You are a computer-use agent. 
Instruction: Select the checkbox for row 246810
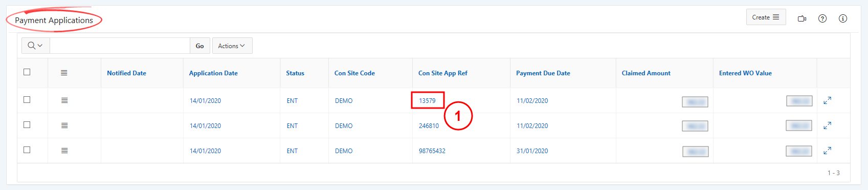[27, 125]
